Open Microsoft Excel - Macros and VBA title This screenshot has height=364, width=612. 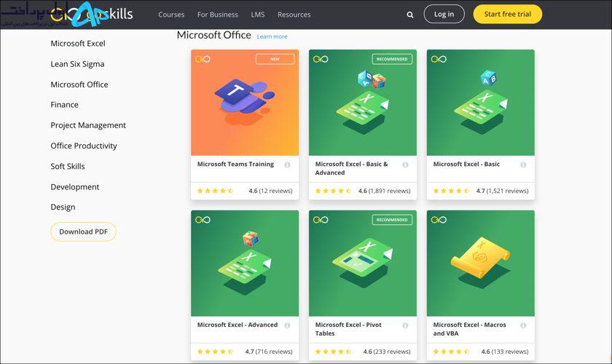click(x=469, y=329)
